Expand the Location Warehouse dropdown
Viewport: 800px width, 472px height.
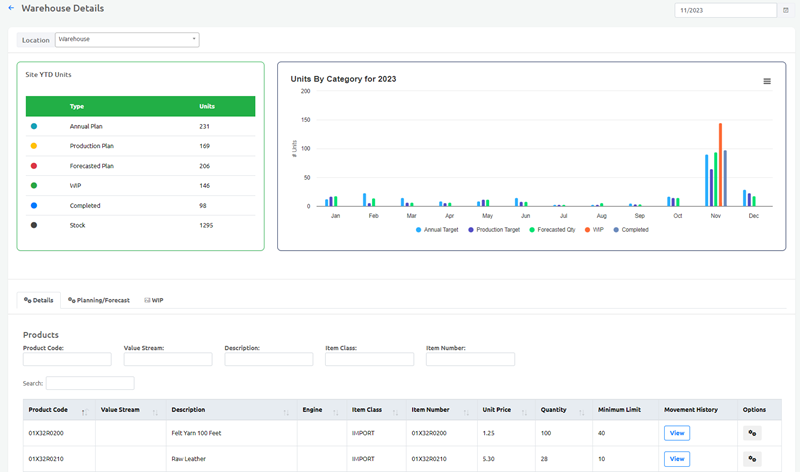coord(127,39)
